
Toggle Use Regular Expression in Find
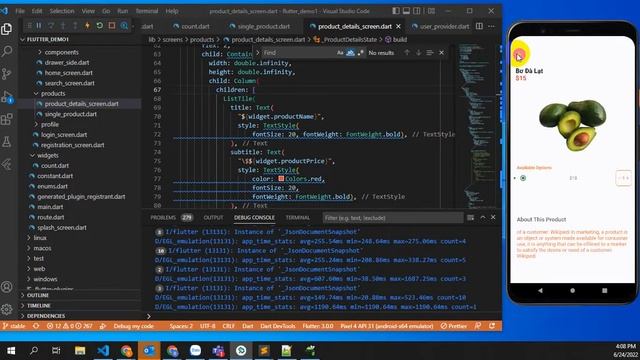coord(360,53)
